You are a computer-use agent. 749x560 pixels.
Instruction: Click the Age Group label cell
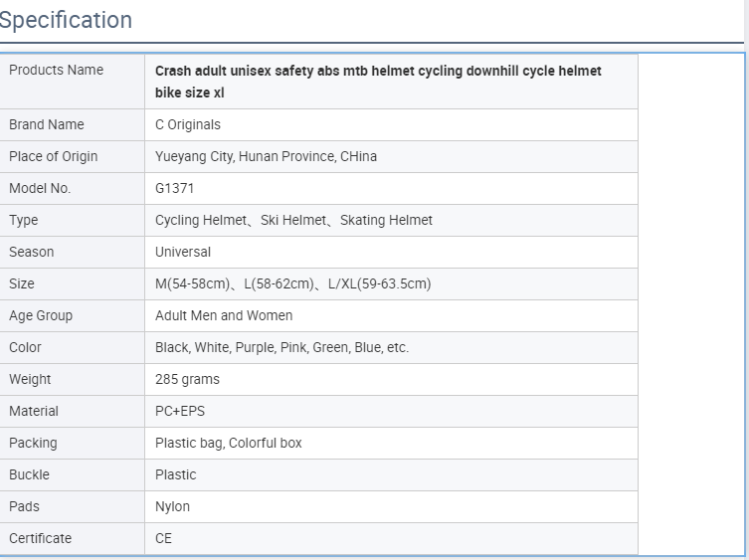point(73,316)
